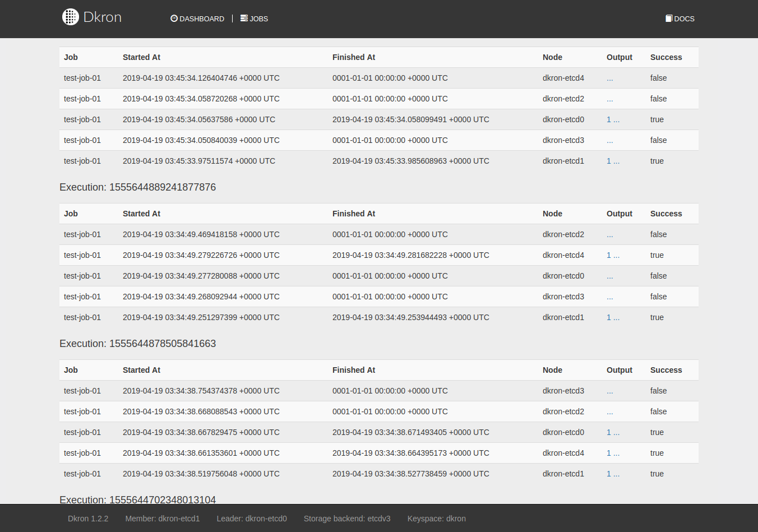Select Storage backend etcdv3 in footer

pos(347,519)
